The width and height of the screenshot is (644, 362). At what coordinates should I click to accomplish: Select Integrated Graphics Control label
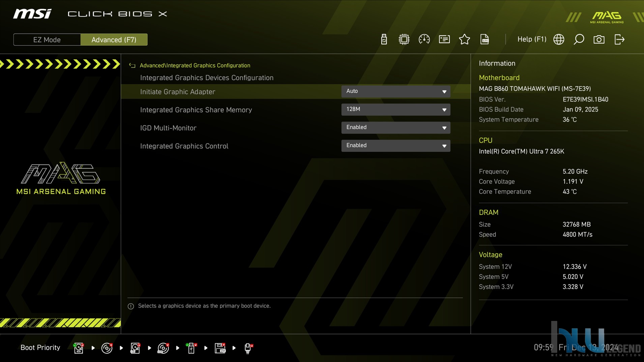click(x=184, y=146)
